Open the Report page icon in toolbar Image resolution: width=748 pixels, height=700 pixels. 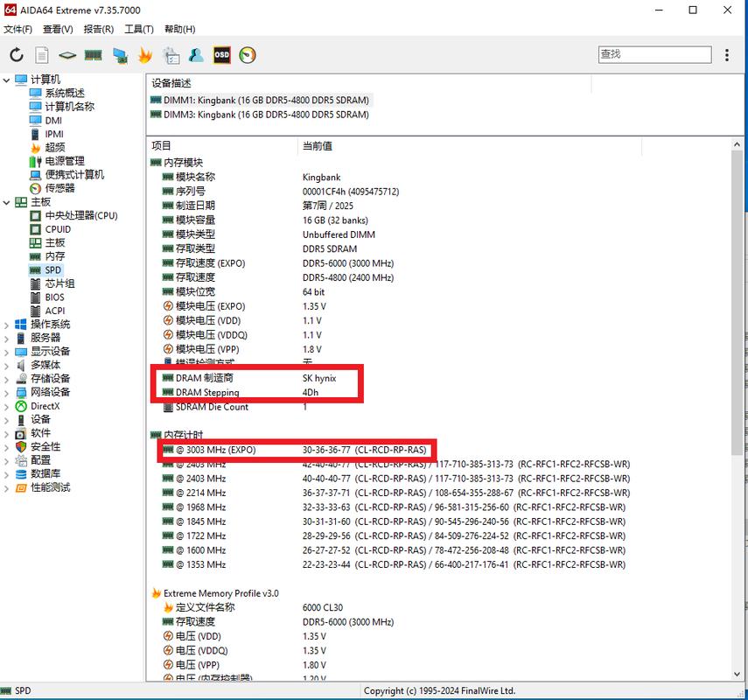[x=42, y=55]
